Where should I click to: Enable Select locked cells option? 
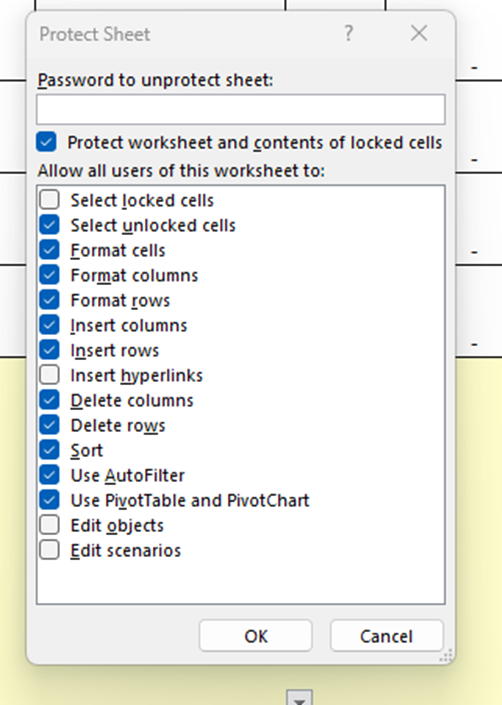click(x=49, y=200)
